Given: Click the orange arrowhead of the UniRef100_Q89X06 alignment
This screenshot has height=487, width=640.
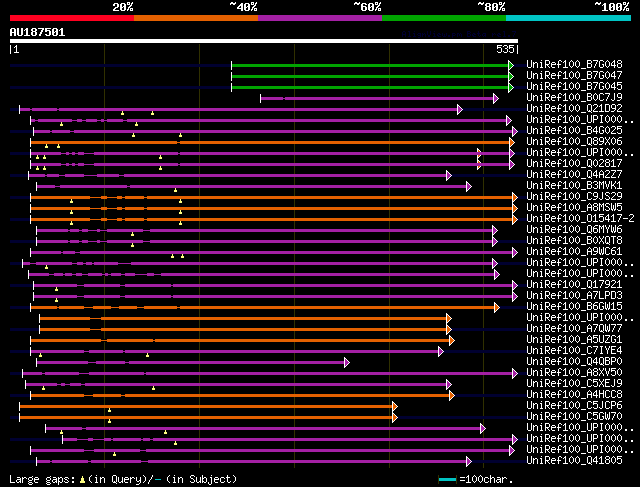Looking at the screenshot, I should click(x=512, y=142).
